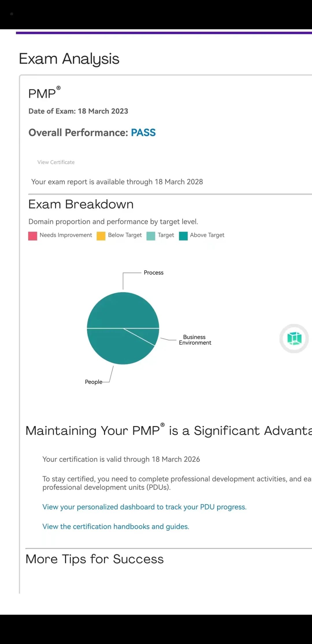312x644 pixels.
Task: Click the PASS overall performance result
Action: click(x=143, y=133)
